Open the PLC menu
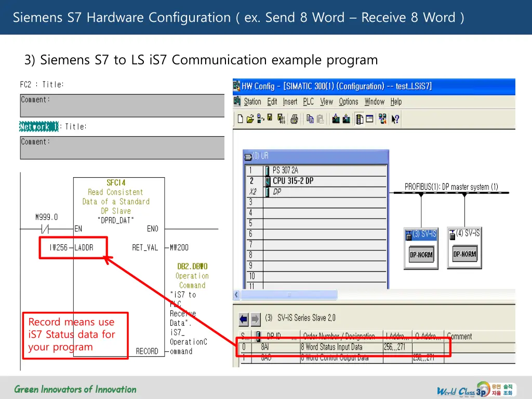Viewport: 532px width, 399px height. [309, 101]
